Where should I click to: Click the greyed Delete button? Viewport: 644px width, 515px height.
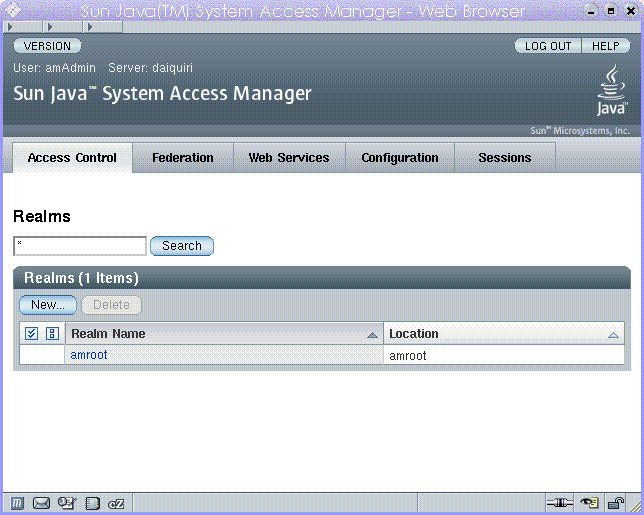[111, 305]
